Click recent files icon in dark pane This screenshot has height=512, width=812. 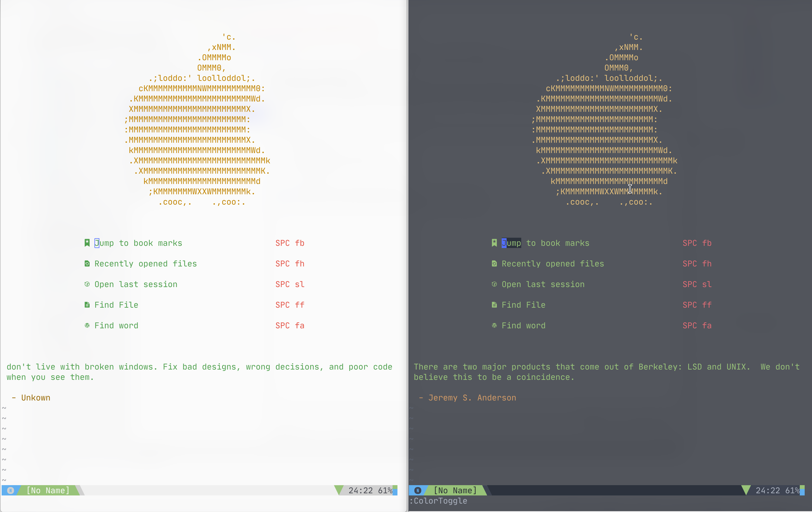(494, 263)
